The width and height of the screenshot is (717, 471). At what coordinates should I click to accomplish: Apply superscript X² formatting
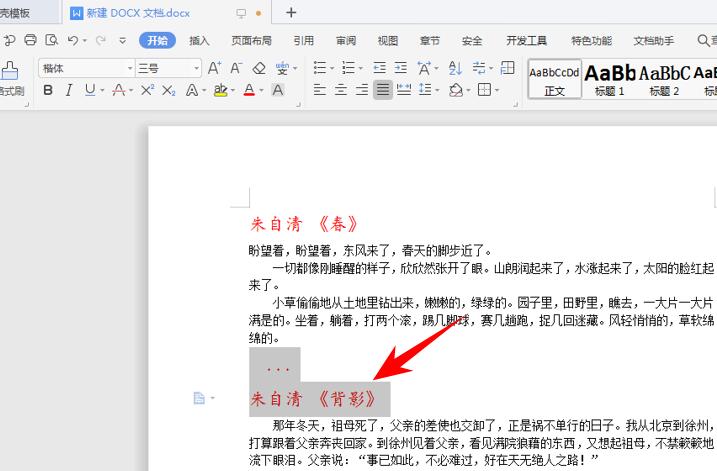point(147,90)
